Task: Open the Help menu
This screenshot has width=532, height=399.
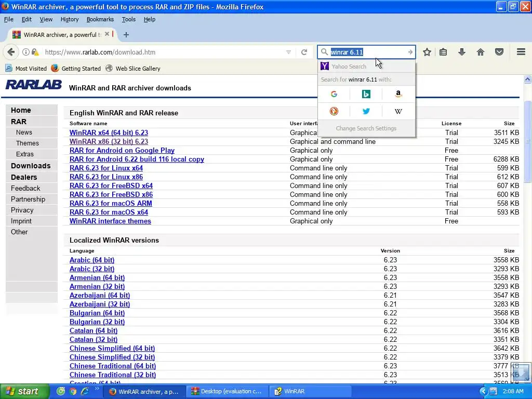Action: point(149,19)
